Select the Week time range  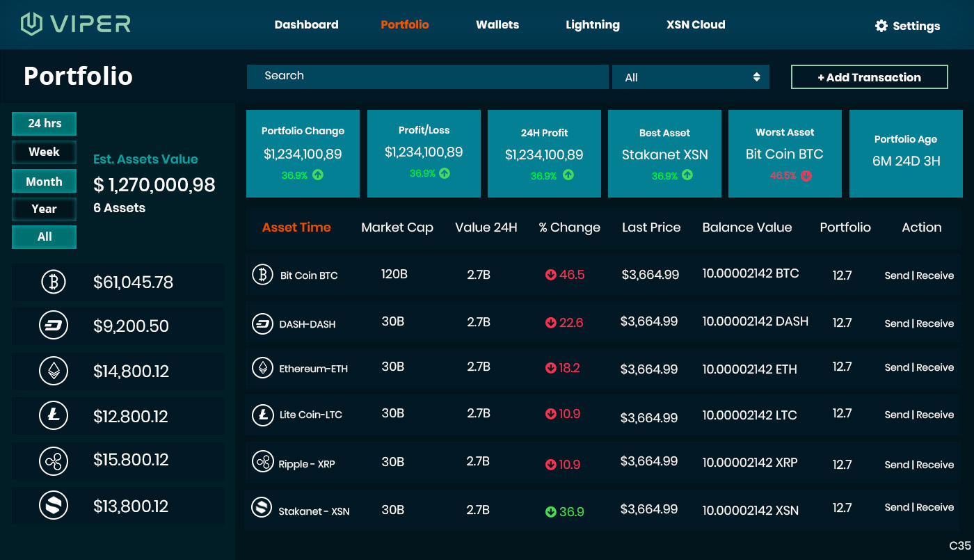pos(44,152)
